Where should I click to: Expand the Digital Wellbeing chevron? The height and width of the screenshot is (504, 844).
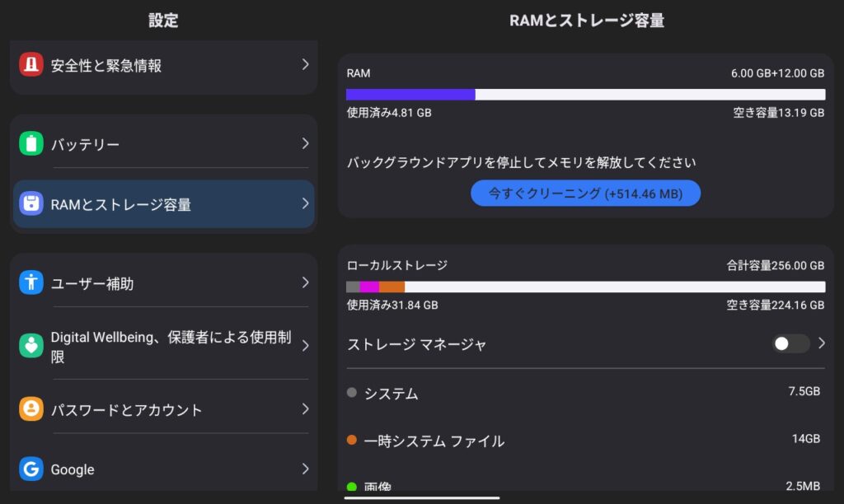(x=305, y=345)
